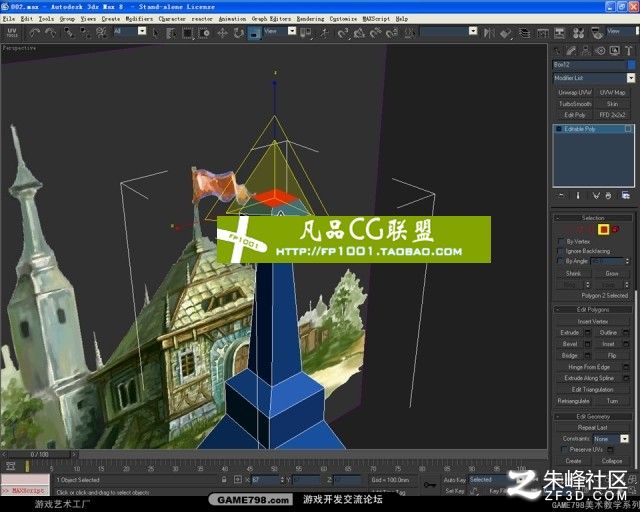Toggle Absolute/Offset transform type-in mode
This screenshot has height=512, width=640.
[x=238, y=480]
